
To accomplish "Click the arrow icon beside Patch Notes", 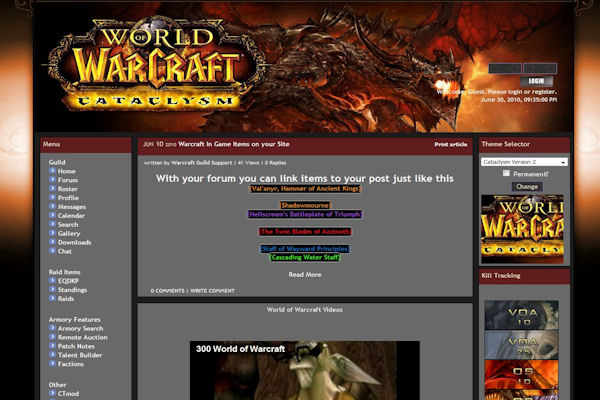I will click(x=52, y=346).
